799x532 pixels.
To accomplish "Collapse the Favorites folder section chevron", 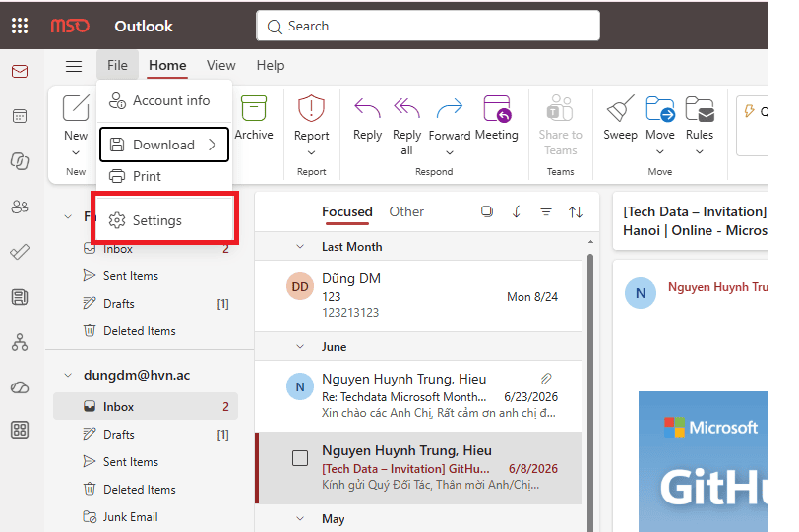I will pyautogui.click(x=68, y=217).
